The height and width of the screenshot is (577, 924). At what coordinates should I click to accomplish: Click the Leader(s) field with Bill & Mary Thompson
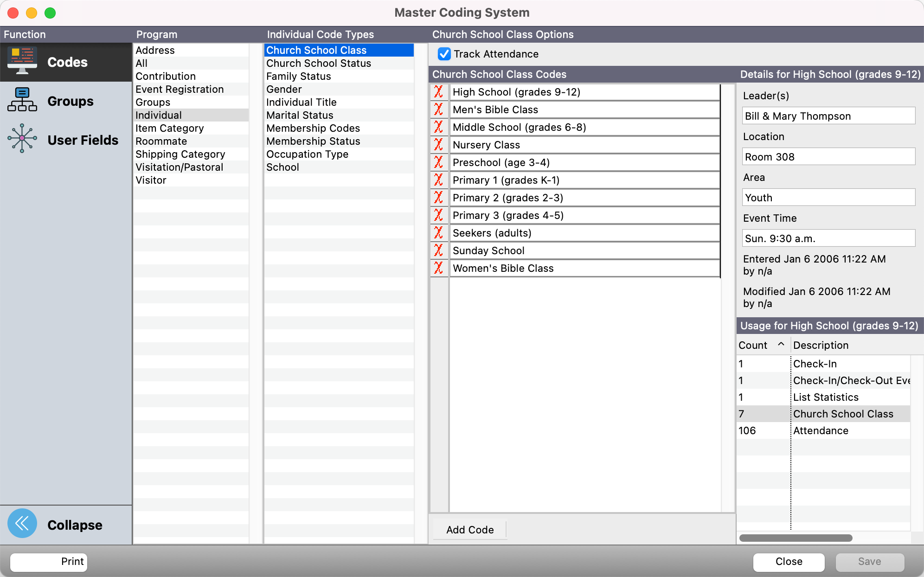pyautogui.click(x=828, y=116)
